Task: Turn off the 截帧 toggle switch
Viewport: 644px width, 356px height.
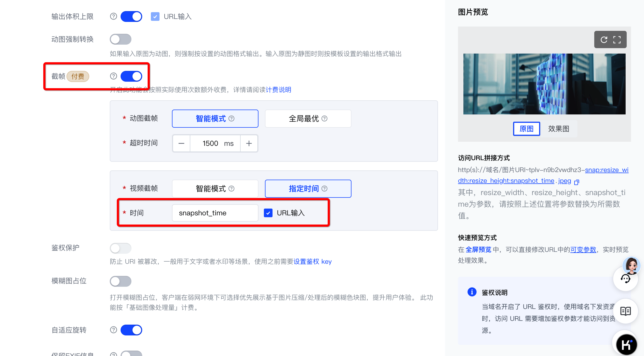Action: click(x=131, y=76)
